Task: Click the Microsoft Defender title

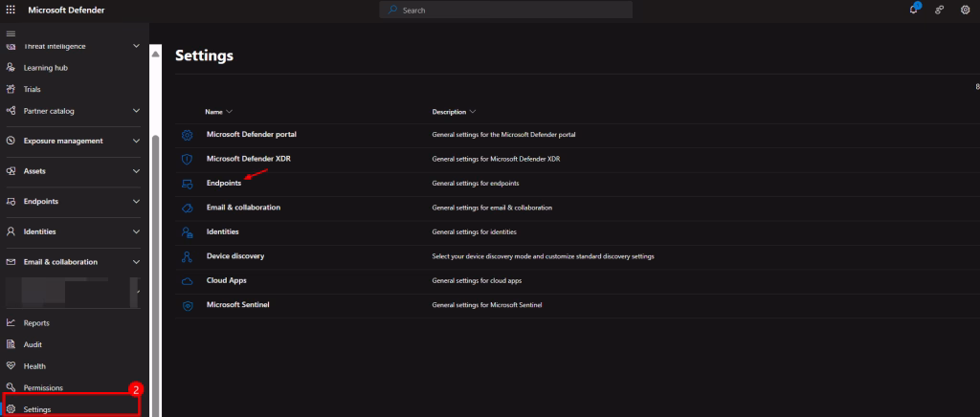Action: point(66,10)
